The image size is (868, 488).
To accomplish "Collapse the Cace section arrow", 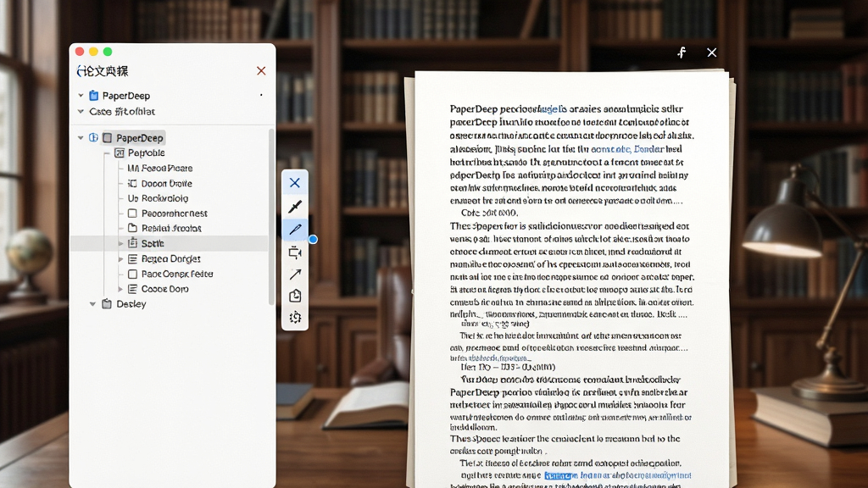I will [x=81, y=111].
